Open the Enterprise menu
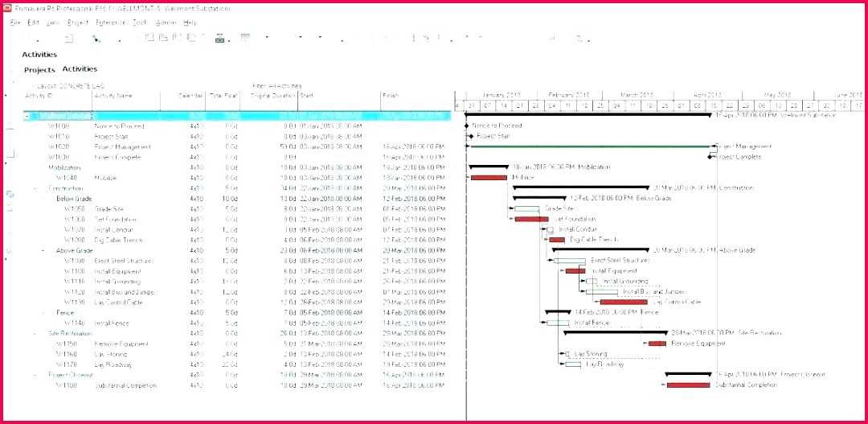868x424 pixels. coord(110,23)
